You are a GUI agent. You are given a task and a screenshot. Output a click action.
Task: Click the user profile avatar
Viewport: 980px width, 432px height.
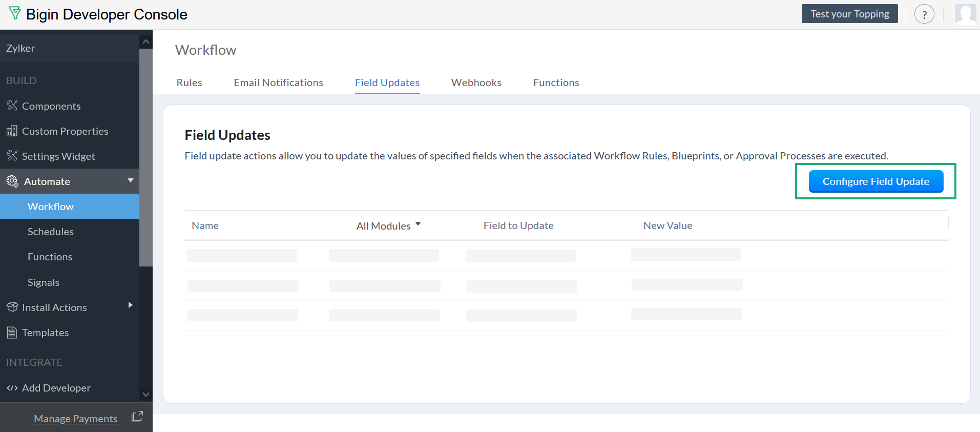[965, 14]
